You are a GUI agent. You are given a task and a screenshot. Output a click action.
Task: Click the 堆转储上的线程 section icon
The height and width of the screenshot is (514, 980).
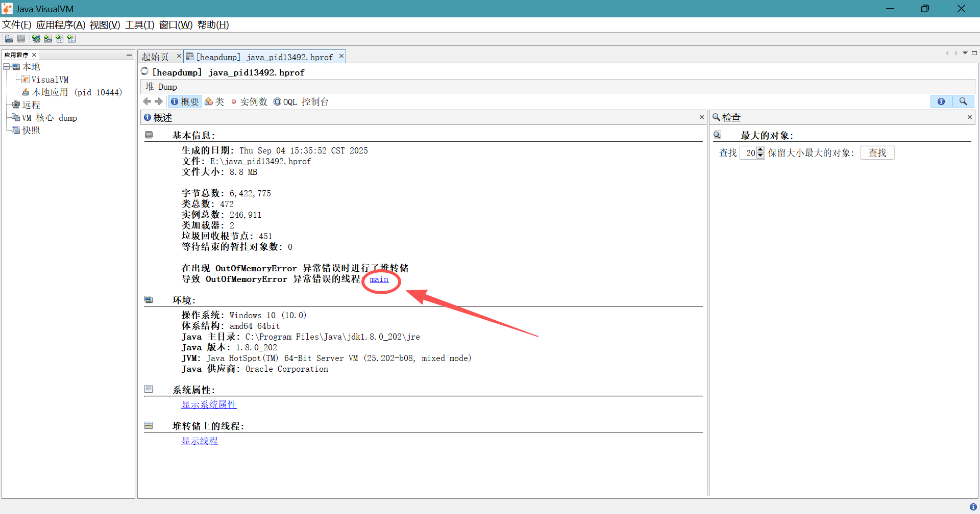click(149, 426)
